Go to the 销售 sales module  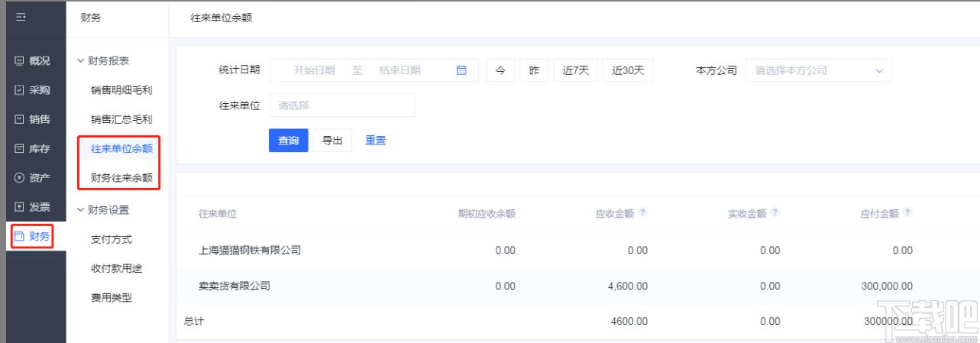coord(33,119)
